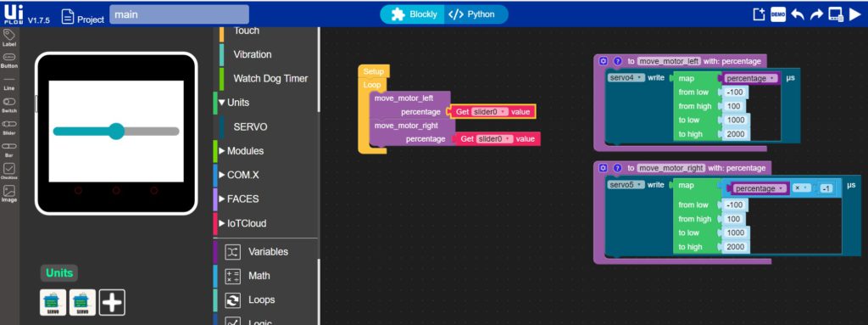The image size is (868, 325).
Task: Choose the Checkbox widget in the sidebar
Action: [x=8, y=171]
